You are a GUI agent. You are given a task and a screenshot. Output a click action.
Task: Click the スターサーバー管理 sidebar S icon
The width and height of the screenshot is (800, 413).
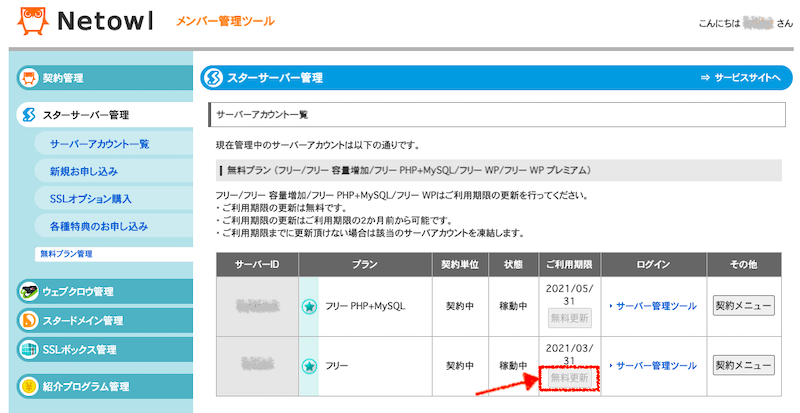click(29, 115)
